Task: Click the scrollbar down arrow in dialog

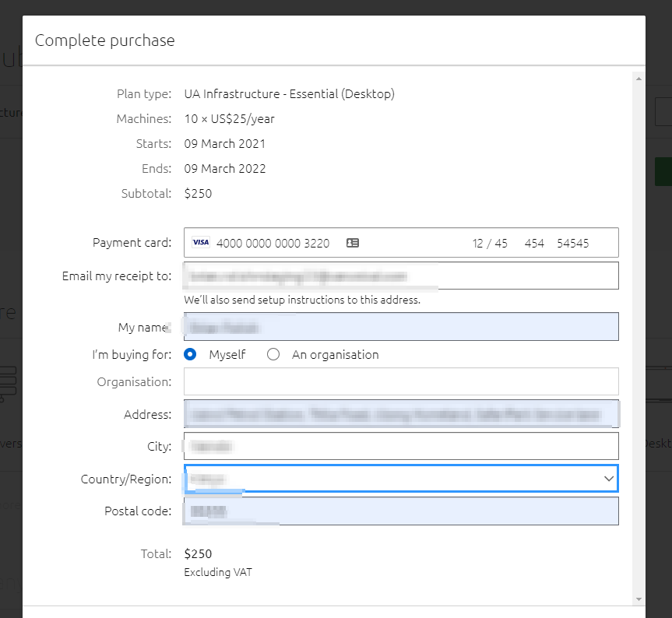Action: (639, 599)
